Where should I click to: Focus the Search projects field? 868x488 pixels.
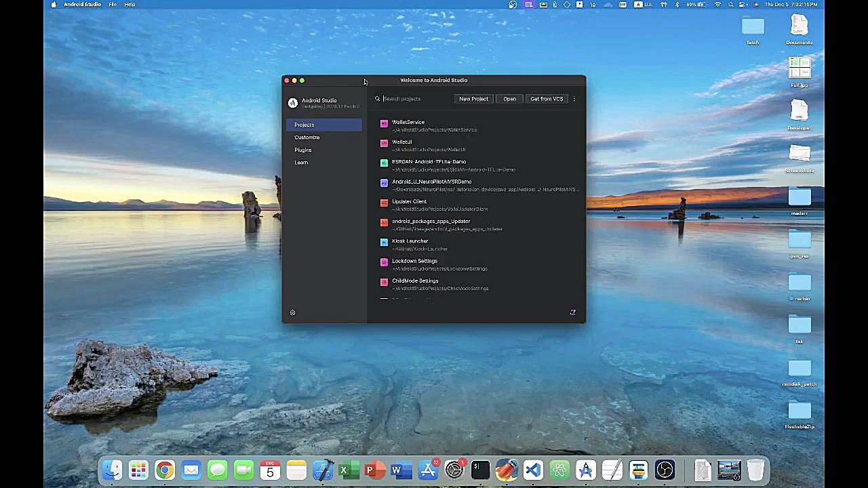(414, 99)
